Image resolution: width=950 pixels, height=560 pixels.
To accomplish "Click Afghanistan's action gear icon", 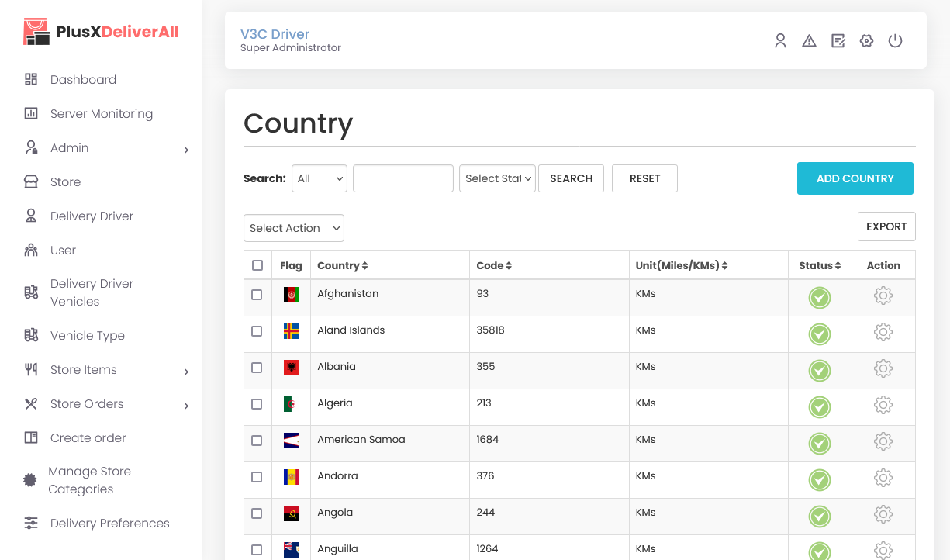I will (x=883, y=296).
